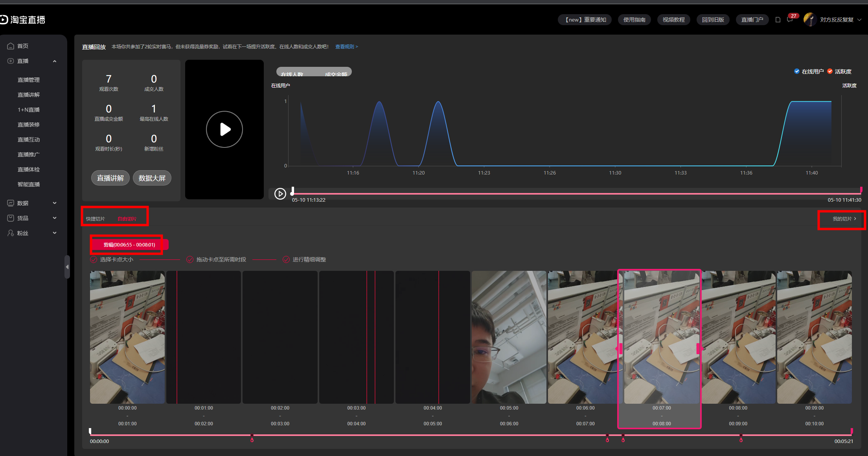Expand the 货品 sidebar menu
868x456 pixels.
pos(55,218)
